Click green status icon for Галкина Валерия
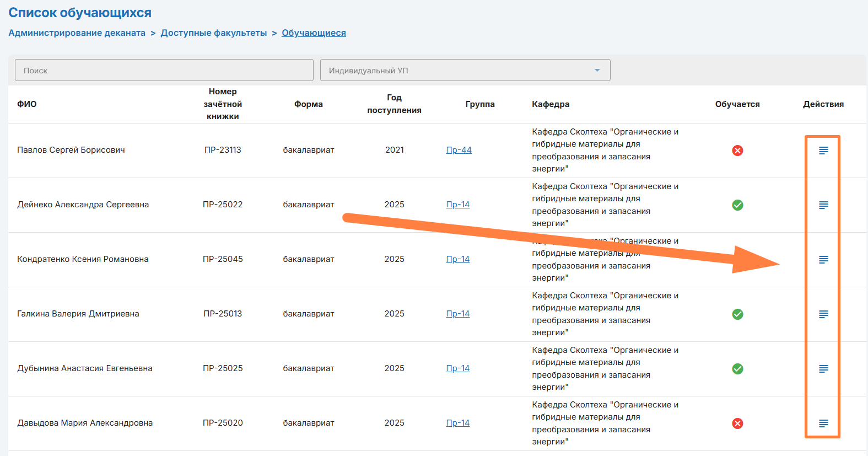 tap(737, 314)
